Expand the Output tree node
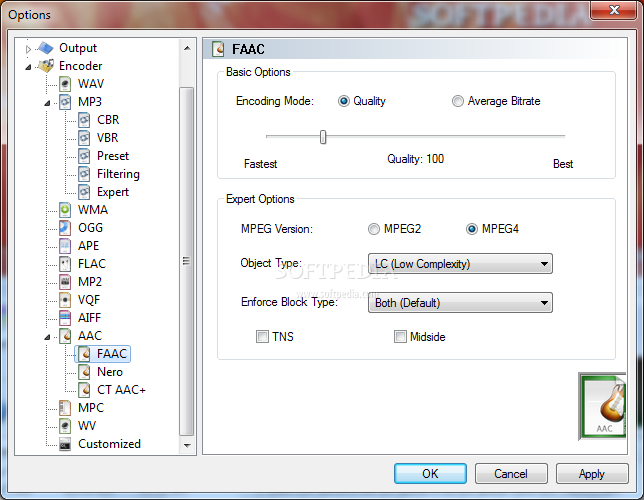This screenshot has width=644, height=500. click(28, 49)
